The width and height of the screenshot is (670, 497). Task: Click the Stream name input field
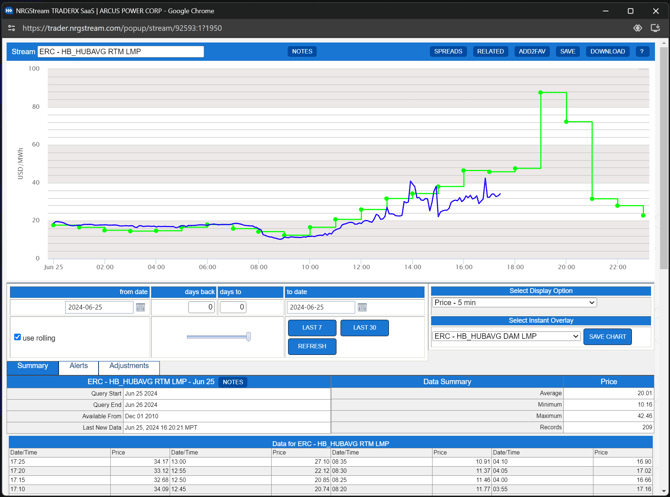pyautogui.click(x=120, y=52)
